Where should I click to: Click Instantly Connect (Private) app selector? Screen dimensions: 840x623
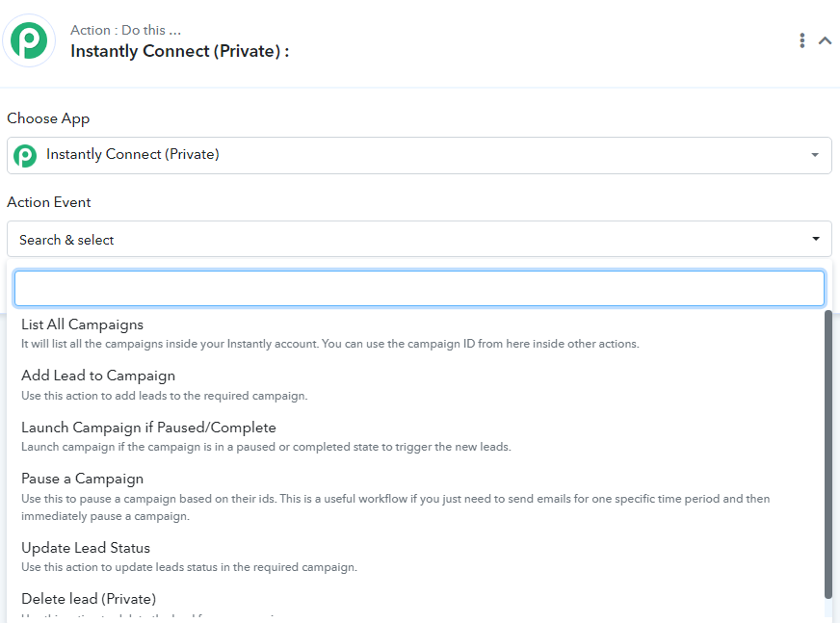tap(419, 155)
